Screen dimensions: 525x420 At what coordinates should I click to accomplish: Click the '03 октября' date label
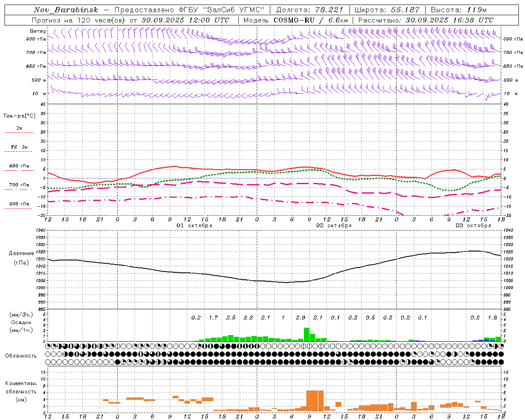coord(473,226)
